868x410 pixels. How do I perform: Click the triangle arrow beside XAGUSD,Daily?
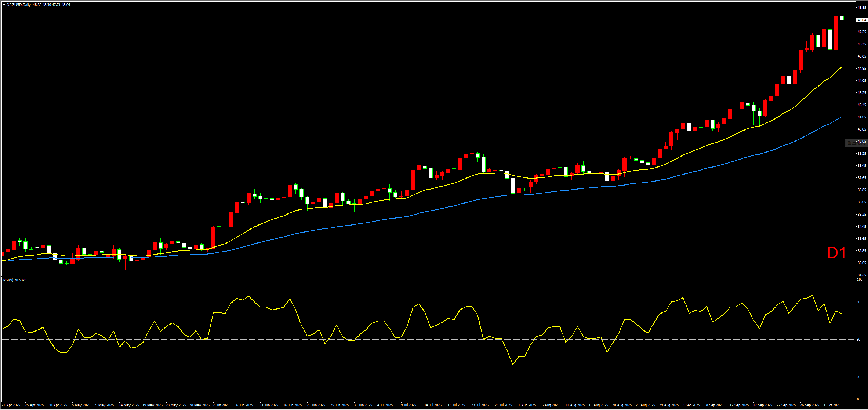(x=4, y=5)
